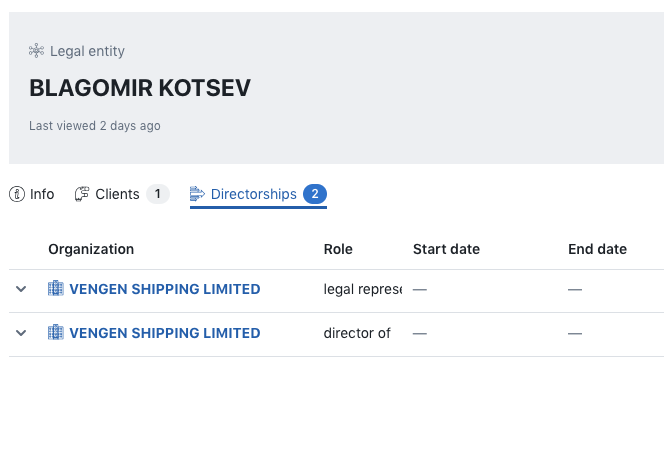This screenshot has width=664, height=449.
Task: Expand the legal representative row chevron
Action: tap(21, 289)
